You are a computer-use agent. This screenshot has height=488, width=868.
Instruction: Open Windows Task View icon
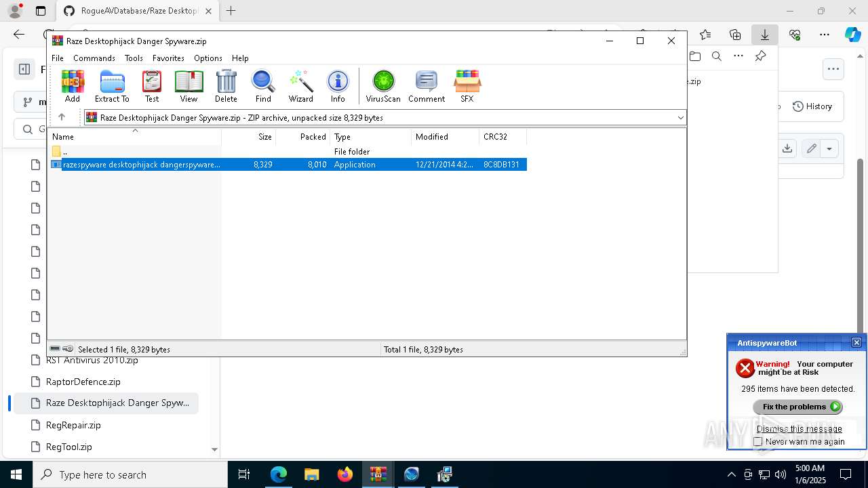pos(244,474)
